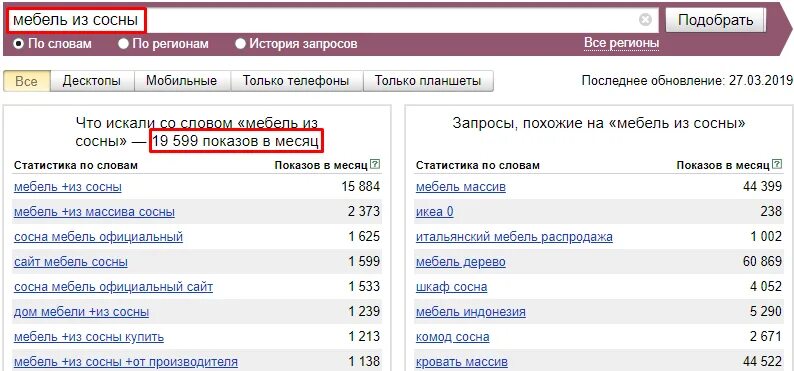Screen dimensions: 794x371
Task: Open the 'мебель дерево' similar query
Action: tap(460, 262)
